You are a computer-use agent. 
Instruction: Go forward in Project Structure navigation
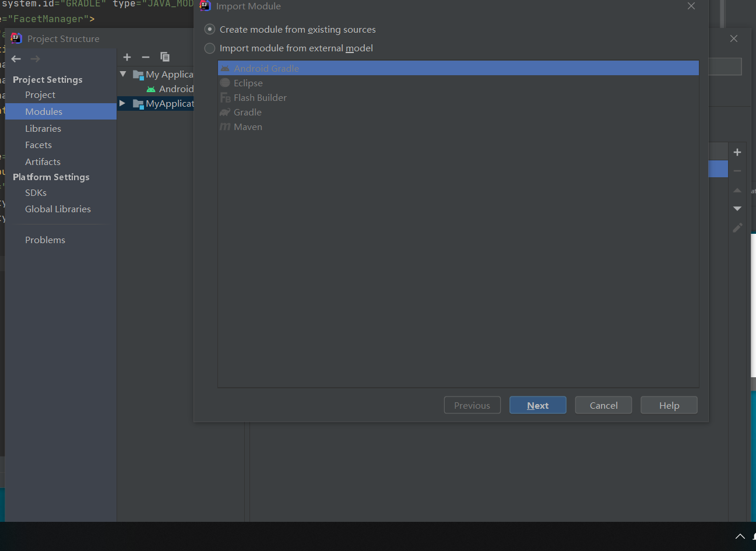pyautogui.click(x=35, y=59)
